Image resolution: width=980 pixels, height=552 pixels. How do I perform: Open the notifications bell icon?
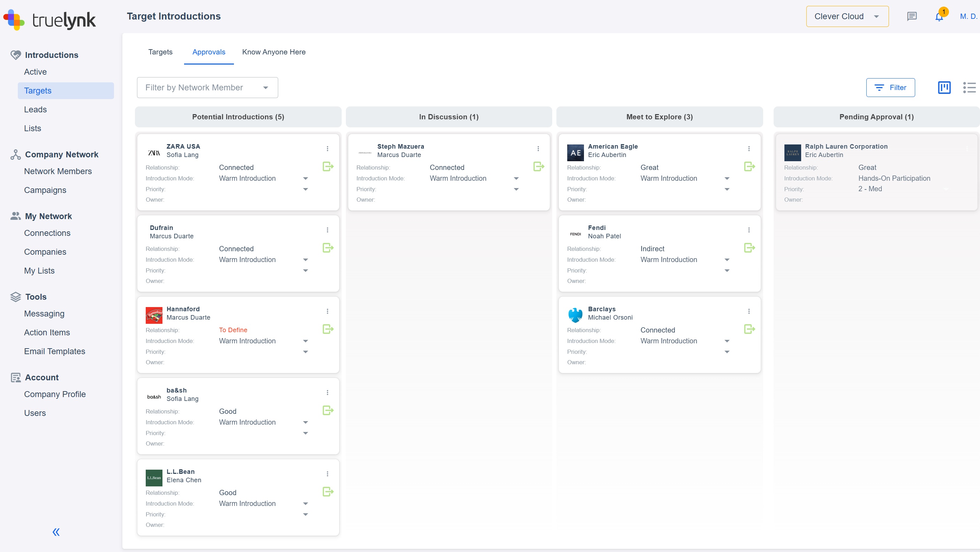point(939,17)
